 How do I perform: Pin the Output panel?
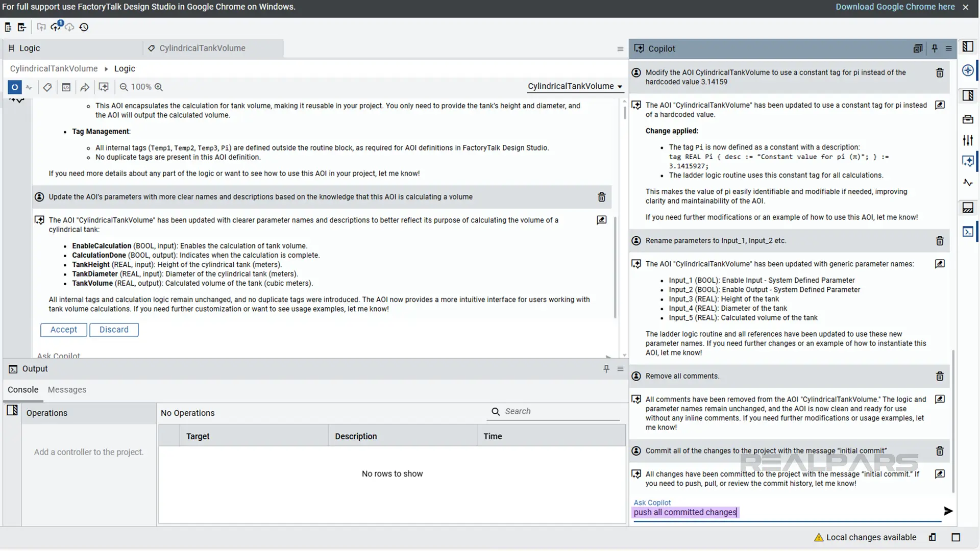point(606,369)
